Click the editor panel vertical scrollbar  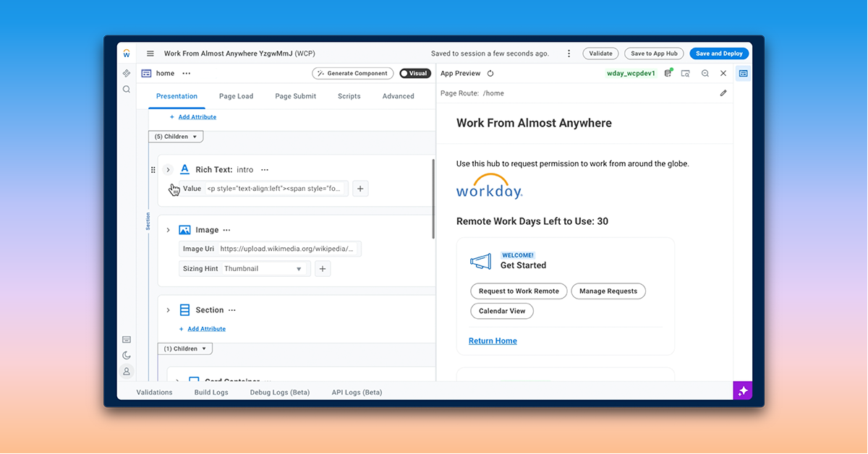(433, 199)
